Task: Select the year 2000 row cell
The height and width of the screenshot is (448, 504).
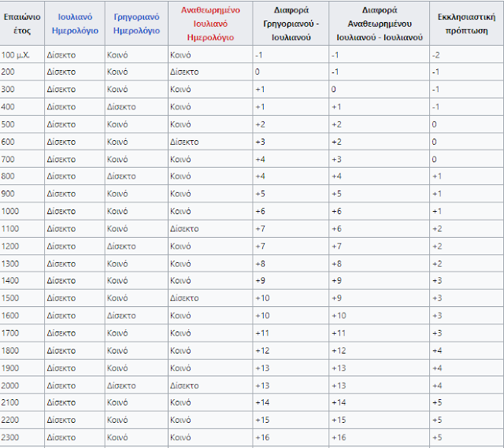Action: [x=10, y=385]
